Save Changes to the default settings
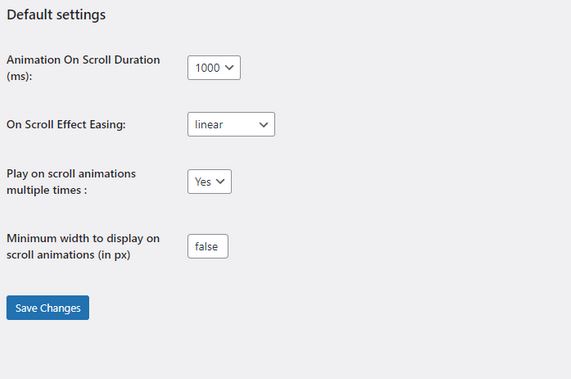Viewport: 571px width, 379px height. point(48,308)
